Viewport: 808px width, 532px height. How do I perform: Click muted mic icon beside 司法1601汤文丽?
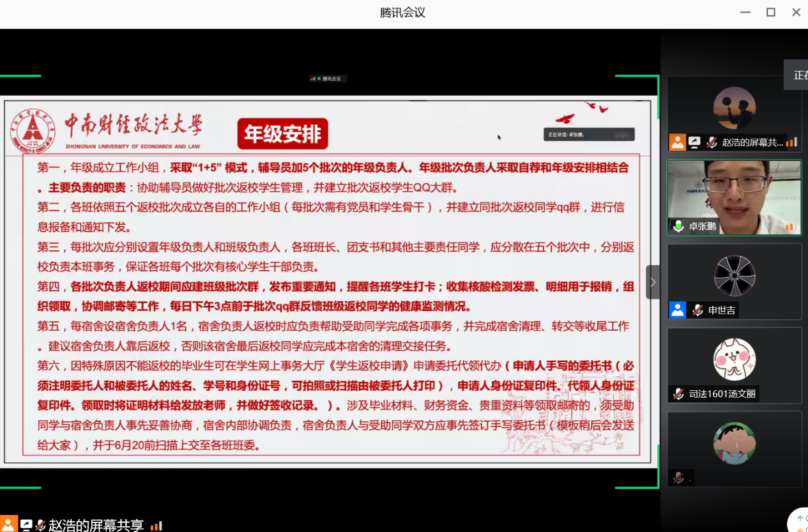point(678,394)
